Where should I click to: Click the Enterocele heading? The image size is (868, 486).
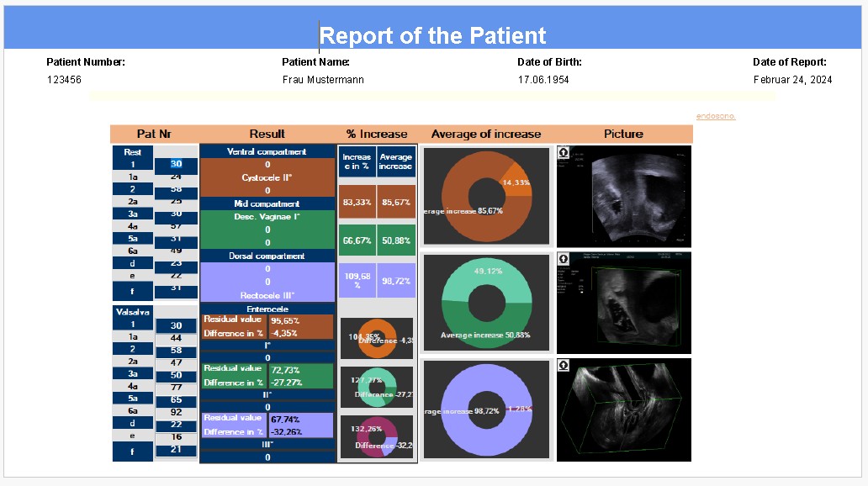tap(267, 309)
